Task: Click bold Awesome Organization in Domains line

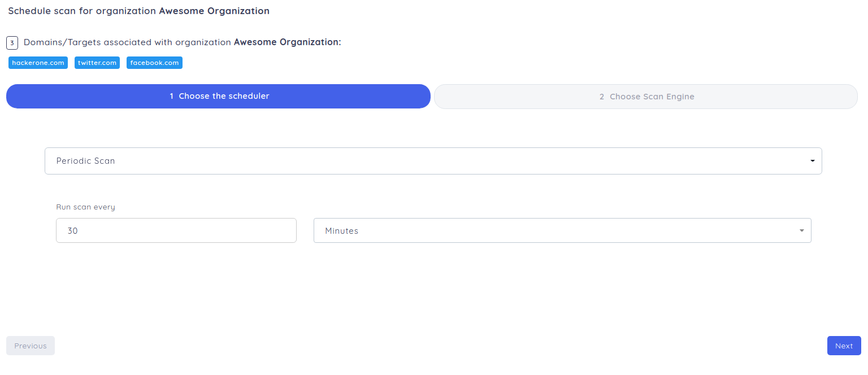Action: point(287,42)
